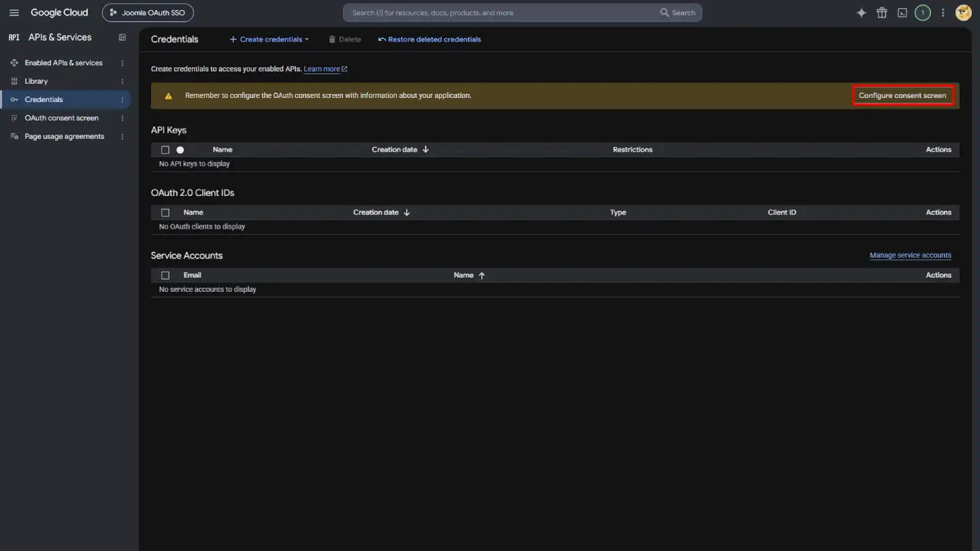This screenshot has height=551, width=980.
Task: Open OAuth consent screen sidebar item
Action: [61, 118]
